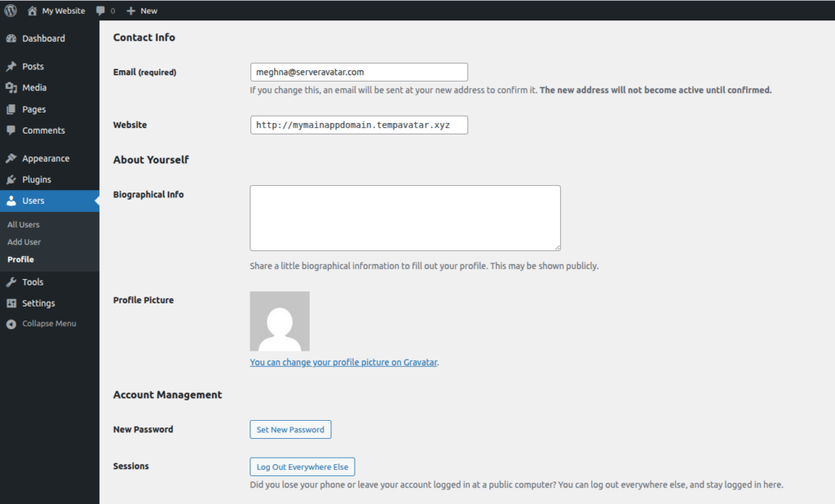Open Media library via its camera icon
This screenshot has width=835, height=504.
pyautogui.click(x=13, y=87)
